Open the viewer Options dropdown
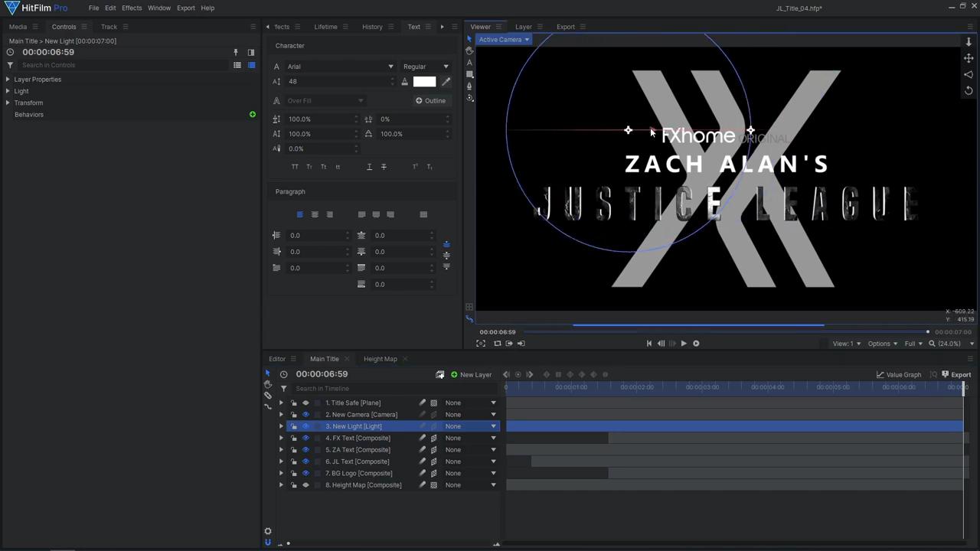980x551 pixels. [x=882, y=344]
